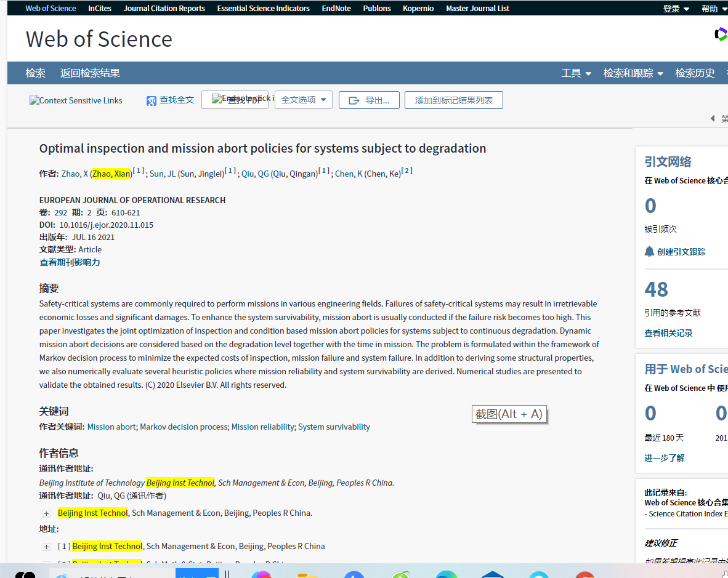
Task: Add record to marked results list
Action: click(x=453, y=100)
